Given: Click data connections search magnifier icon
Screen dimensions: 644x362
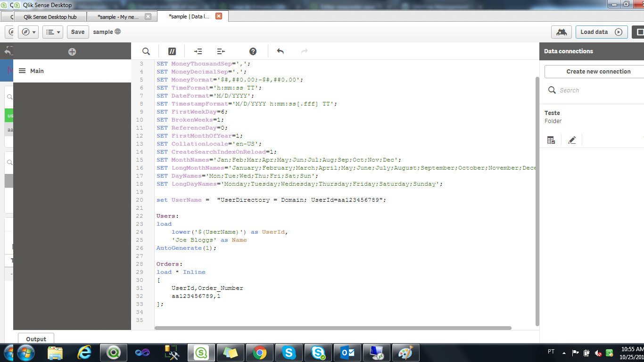Looking at the screenshot, I should (x=552, y=90).
